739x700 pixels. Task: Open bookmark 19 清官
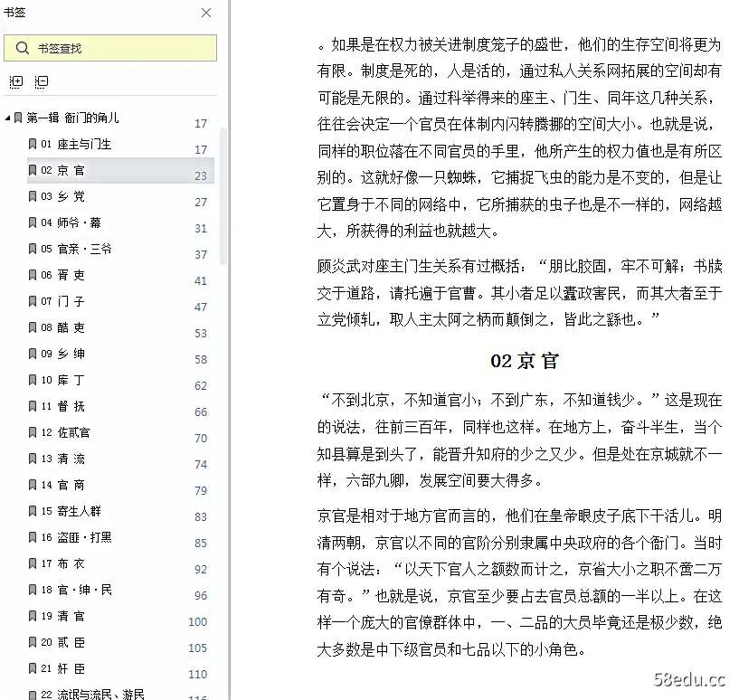coord(62,616)
